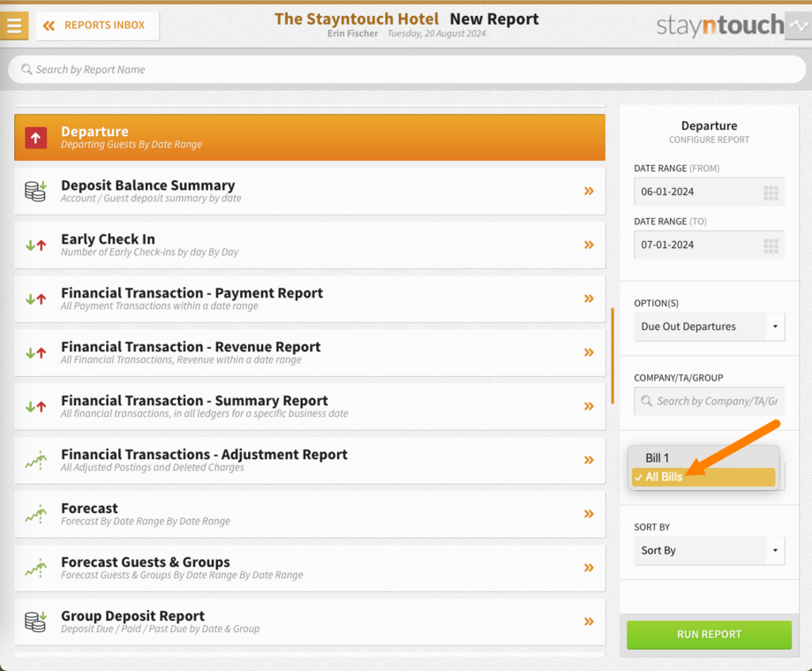This screenshot has height=671, width=812.
Task: Click Financial Transaction - Revenue Report title
Action: tap(191, 347)
